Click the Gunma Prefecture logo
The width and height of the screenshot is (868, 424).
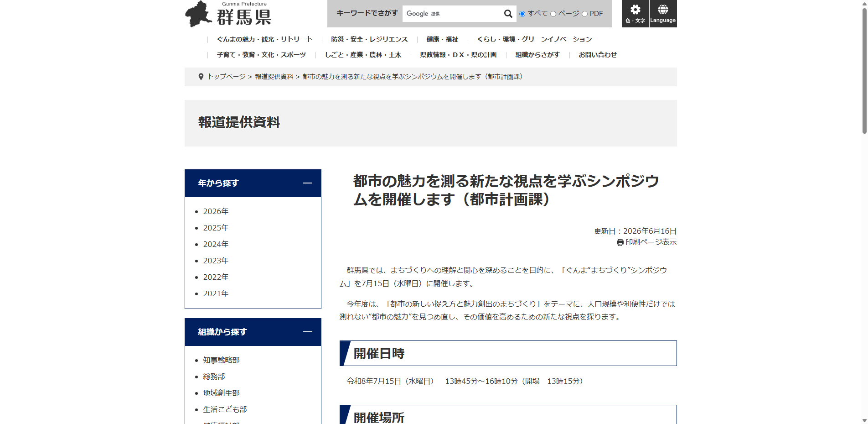228,14
